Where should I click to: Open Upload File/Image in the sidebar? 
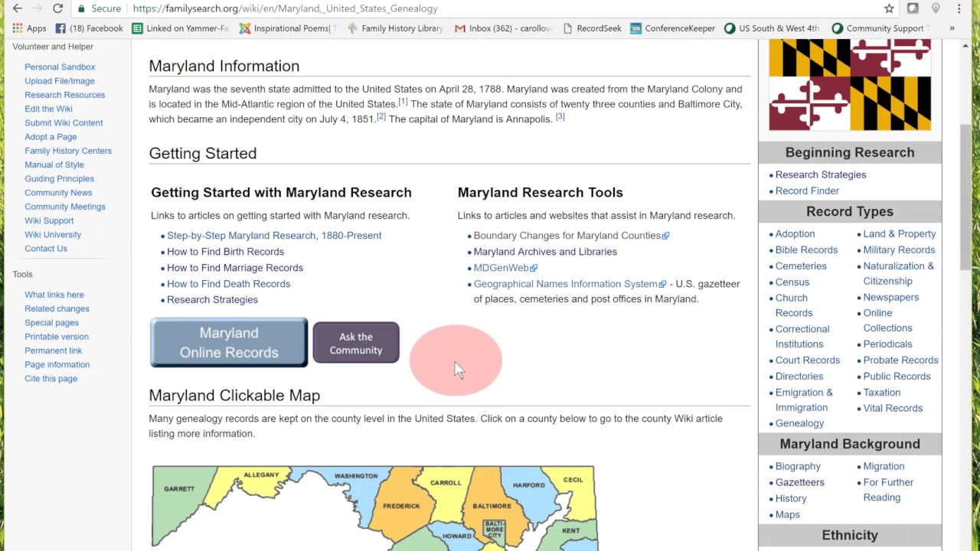pyautogui.click(x=60, y=81)
